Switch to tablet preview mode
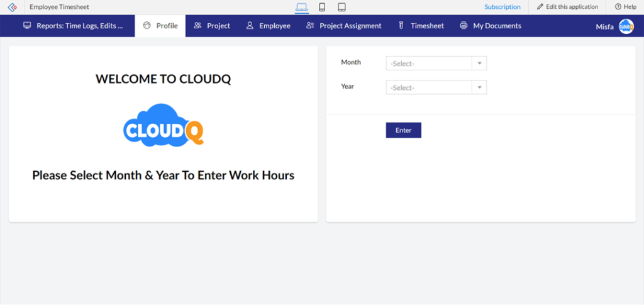644x305 pixels. (x=341, y=7)
